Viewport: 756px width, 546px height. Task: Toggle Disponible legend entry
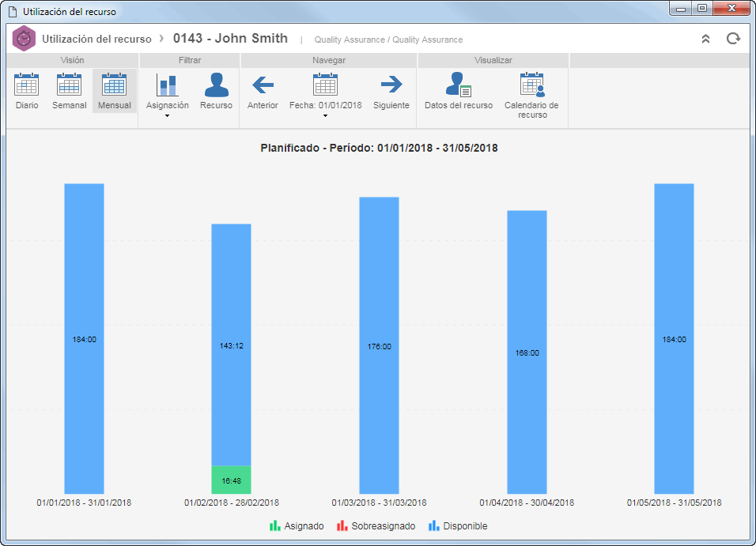click(458, 525)
